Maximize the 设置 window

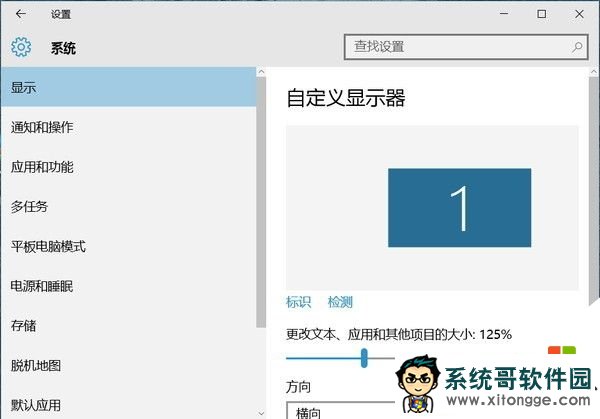(541, 14)
